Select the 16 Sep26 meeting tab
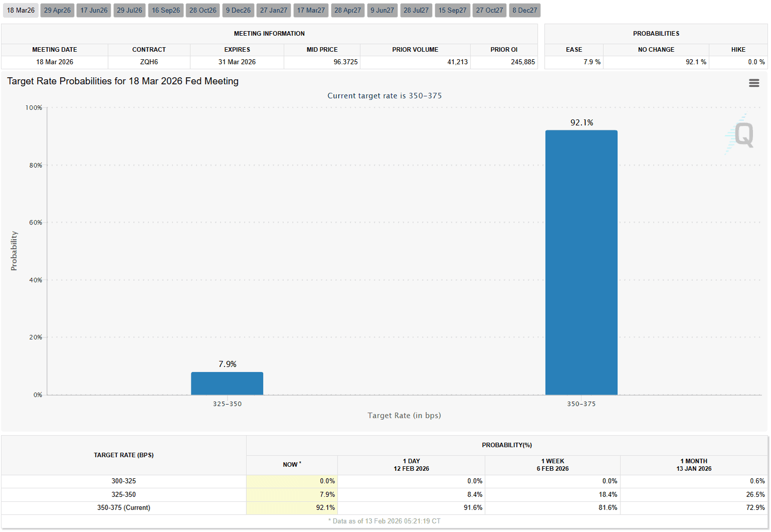Screen dimensions: 771x532 (x=166, y=11)
